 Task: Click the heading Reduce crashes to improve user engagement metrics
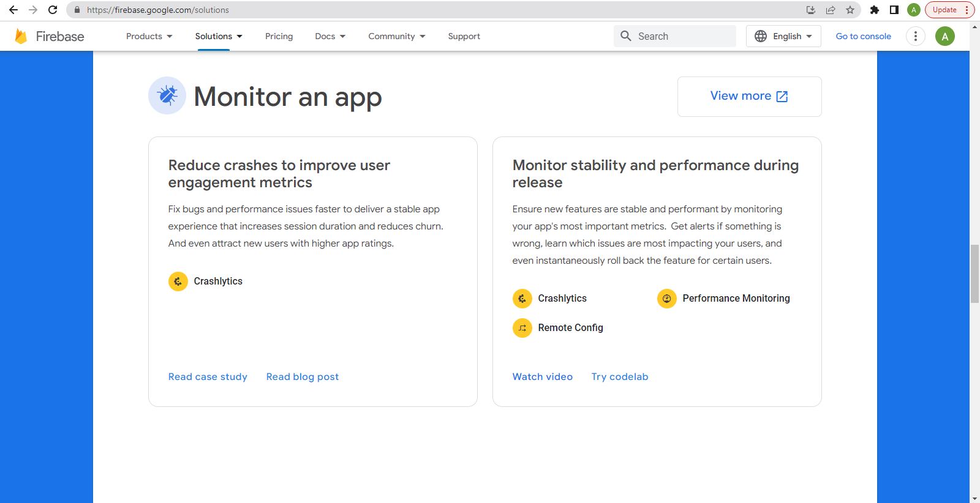click(x=279, y=174)
